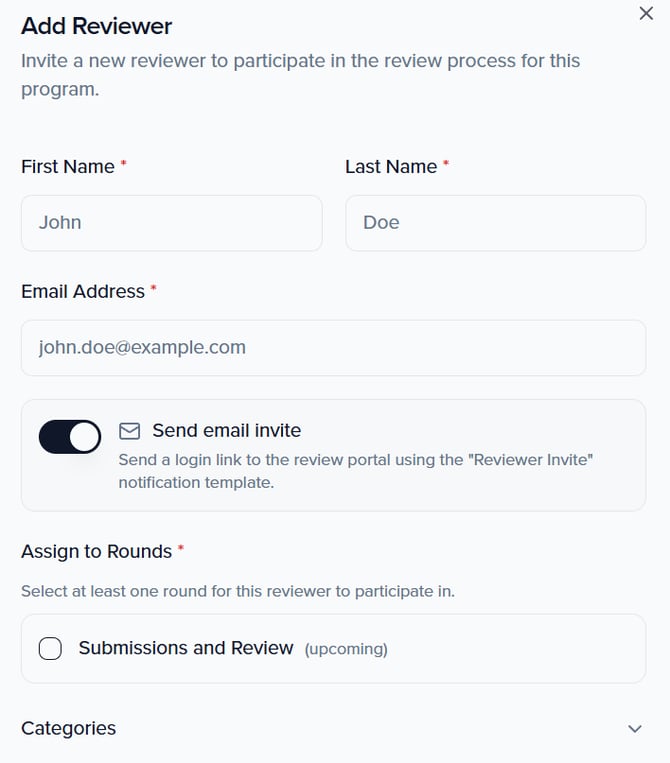The height and width of the screenshot is (763, 670).
Task: Click the Categories section header
Action: pyautogui.click(x=69, y=728)
